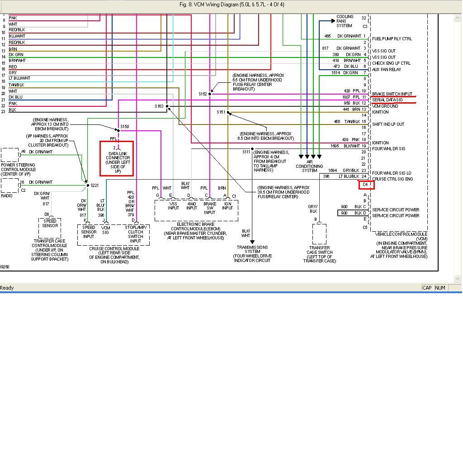
Task: Click the underlined Serial Data Sig label
Action: coord(387,100)
